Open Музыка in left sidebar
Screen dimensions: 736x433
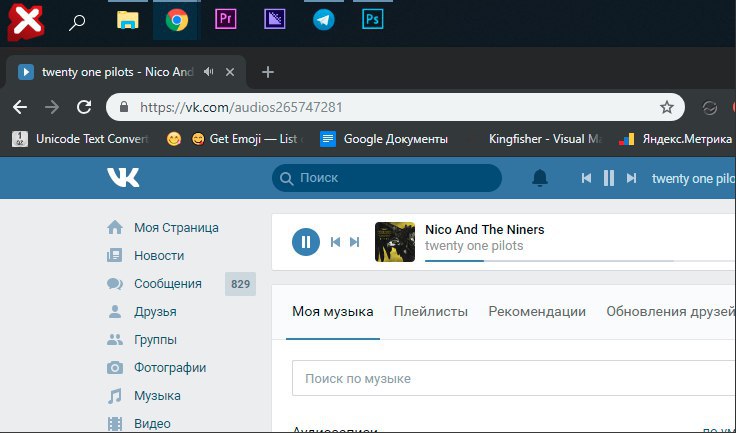[144, 395]
